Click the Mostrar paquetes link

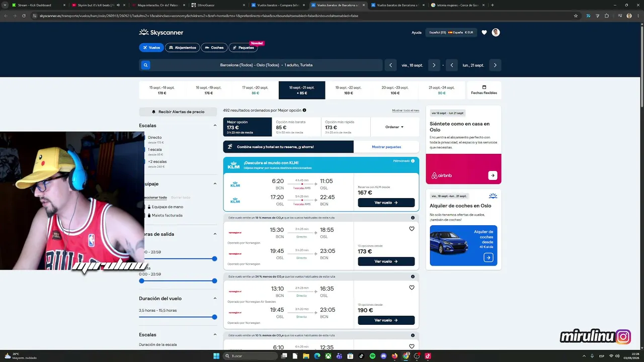pyautogui.click(x=386, y=147)
